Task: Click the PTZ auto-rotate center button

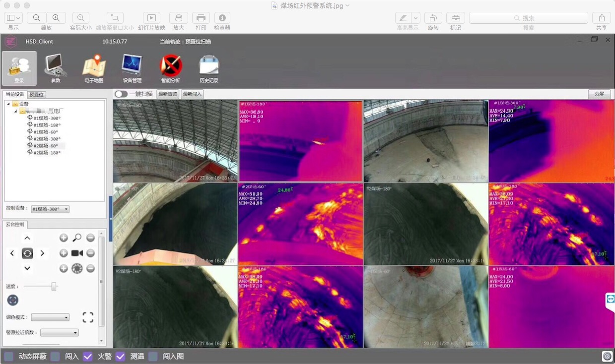Action: click(27, 253)
